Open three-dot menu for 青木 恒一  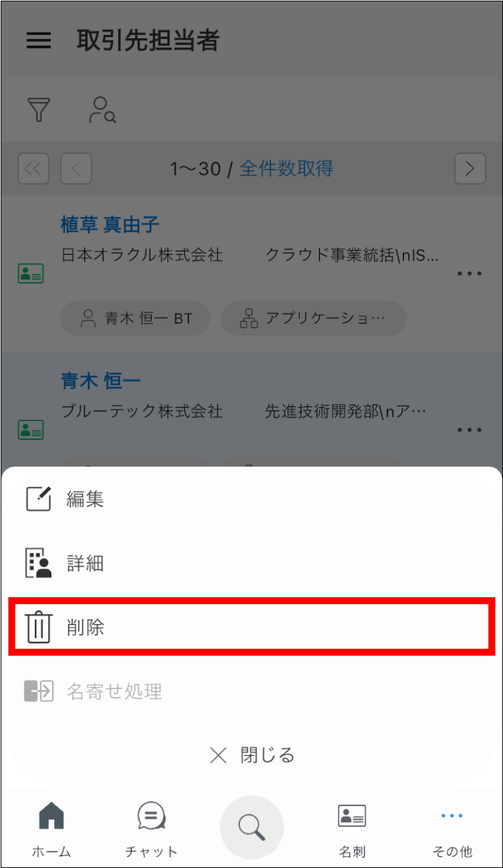coord(470,429)
